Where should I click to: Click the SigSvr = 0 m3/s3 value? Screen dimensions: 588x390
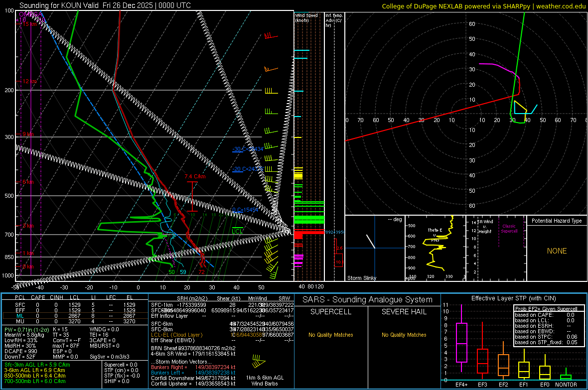tap(110, 357)
